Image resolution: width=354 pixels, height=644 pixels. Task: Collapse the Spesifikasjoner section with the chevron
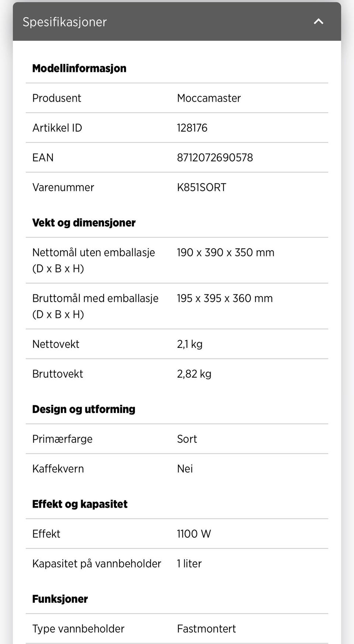[318, 22]
